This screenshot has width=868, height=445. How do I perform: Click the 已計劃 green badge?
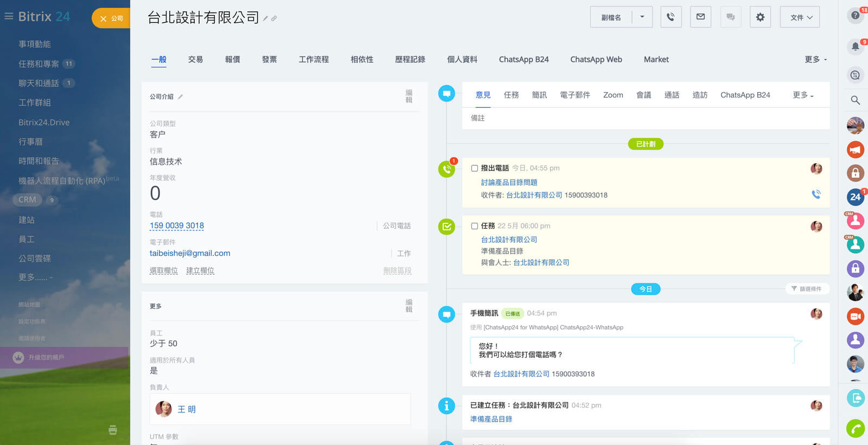click(x=646, y=144)
